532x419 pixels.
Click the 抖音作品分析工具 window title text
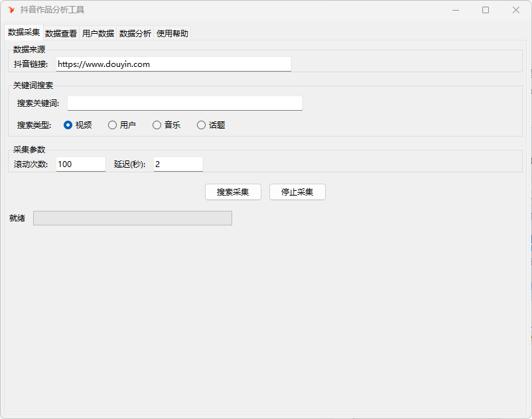[x=52, y=10]
